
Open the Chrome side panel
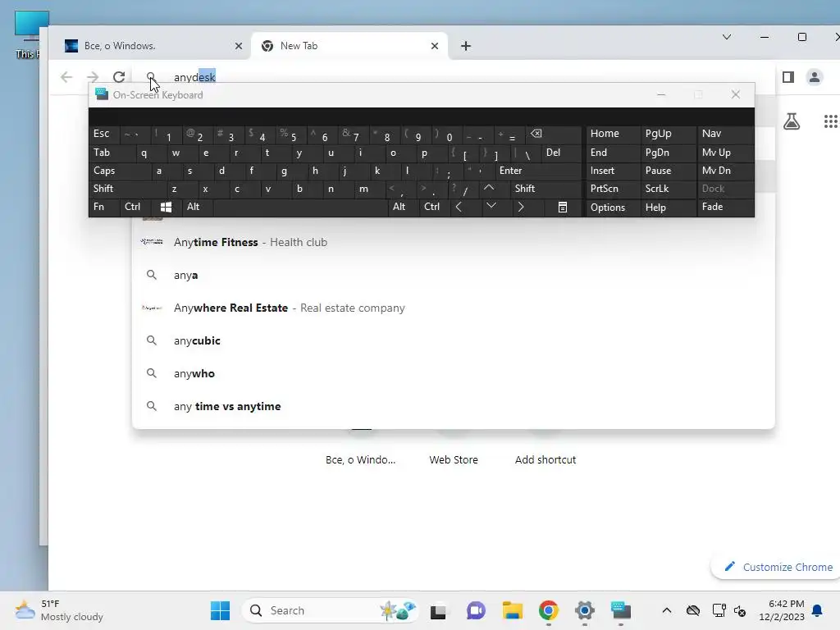coord(788,77)
